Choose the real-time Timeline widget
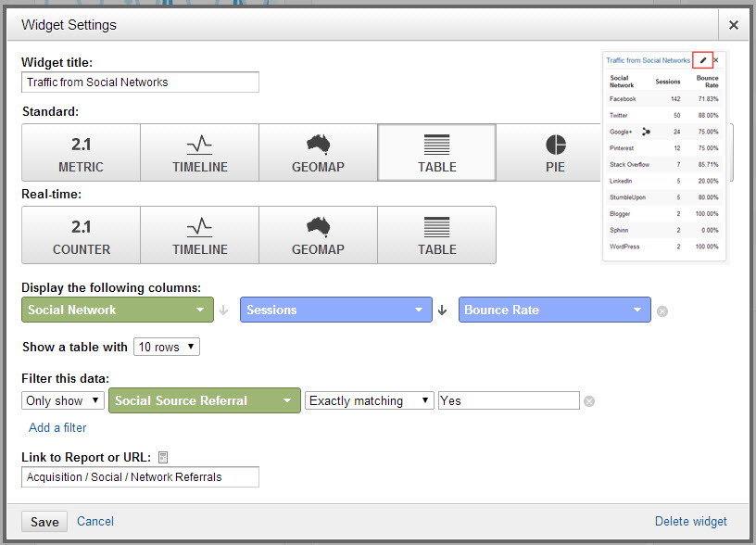This screenshot has width=756, height=545. pyautogui.click(x=199, y=234)
